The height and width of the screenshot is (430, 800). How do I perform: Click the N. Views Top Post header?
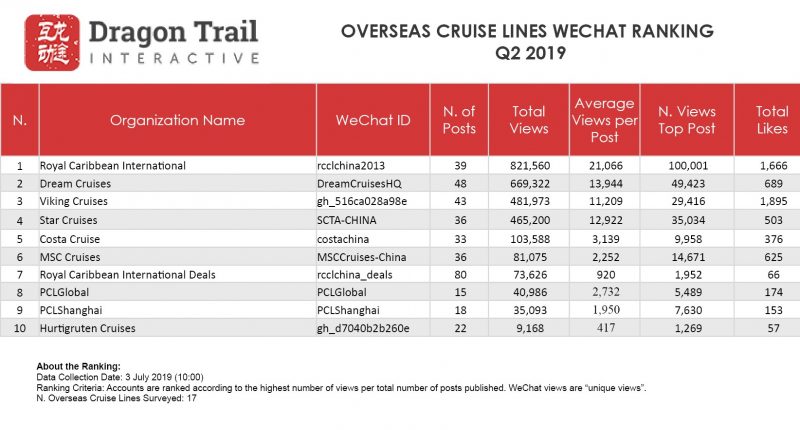click(687, 120)
